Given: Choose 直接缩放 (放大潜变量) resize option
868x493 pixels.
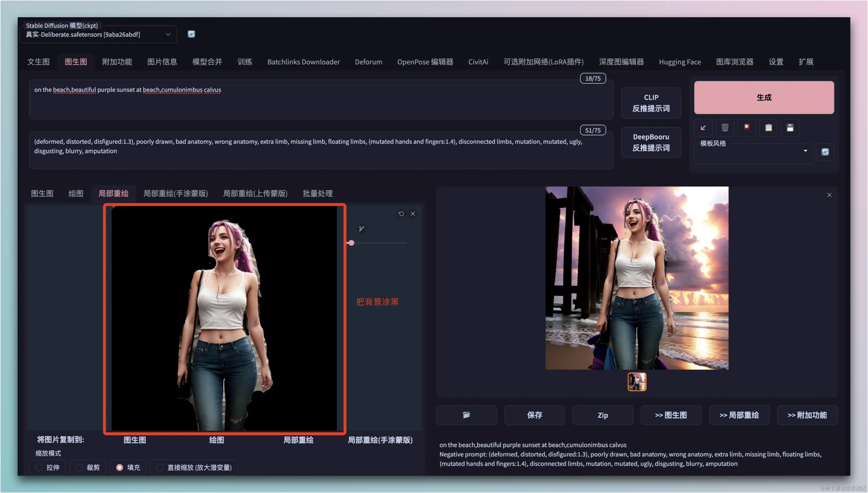Looking at the screenshot, I should click(160, 467).
